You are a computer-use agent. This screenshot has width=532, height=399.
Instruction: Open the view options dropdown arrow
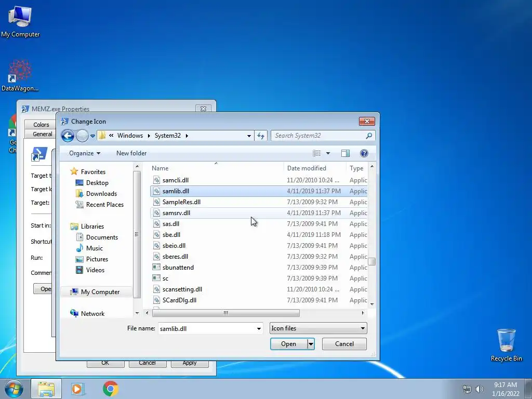pyautogui.click(x=328, y=153)
